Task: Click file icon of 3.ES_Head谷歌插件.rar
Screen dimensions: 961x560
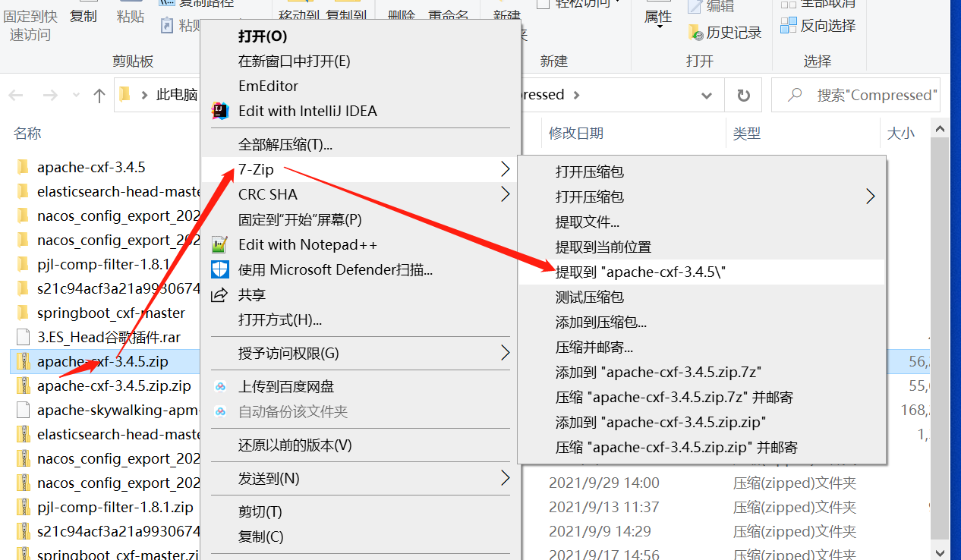Action: pyautogui.click(x=23, y=337)
